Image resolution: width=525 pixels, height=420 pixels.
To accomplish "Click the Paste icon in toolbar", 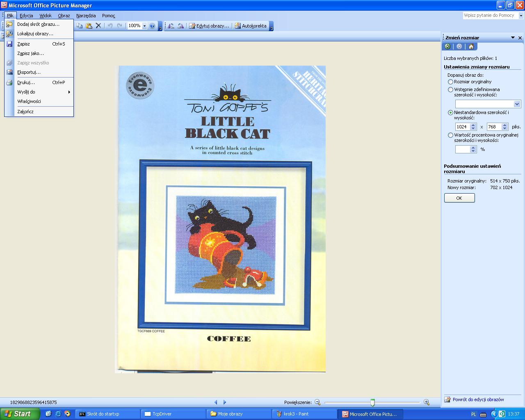I will [89, 26].
